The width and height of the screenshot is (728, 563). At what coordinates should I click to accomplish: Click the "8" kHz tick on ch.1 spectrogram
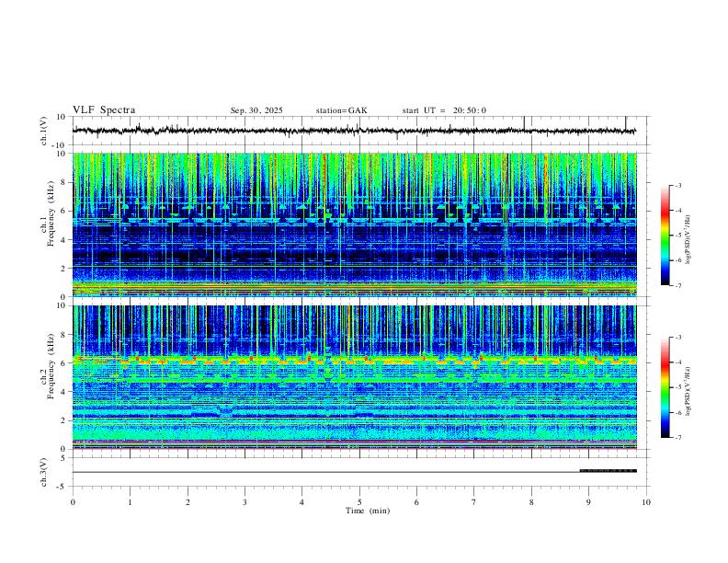click(x=64, y=182)
